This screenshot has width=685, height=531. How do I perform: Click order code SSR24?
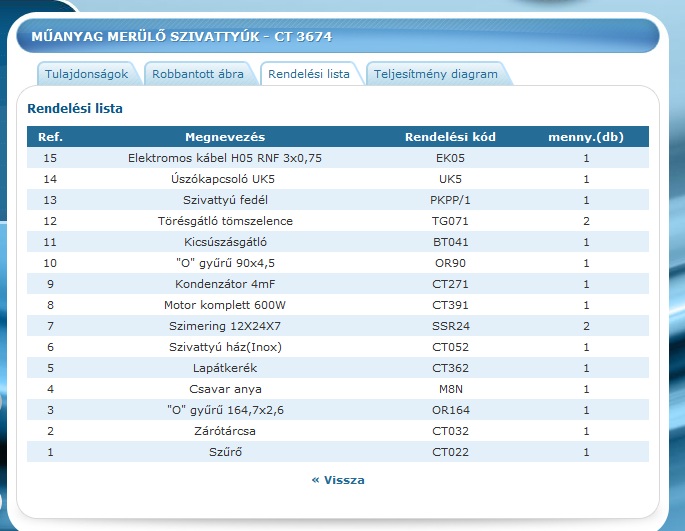coord(451,326)
